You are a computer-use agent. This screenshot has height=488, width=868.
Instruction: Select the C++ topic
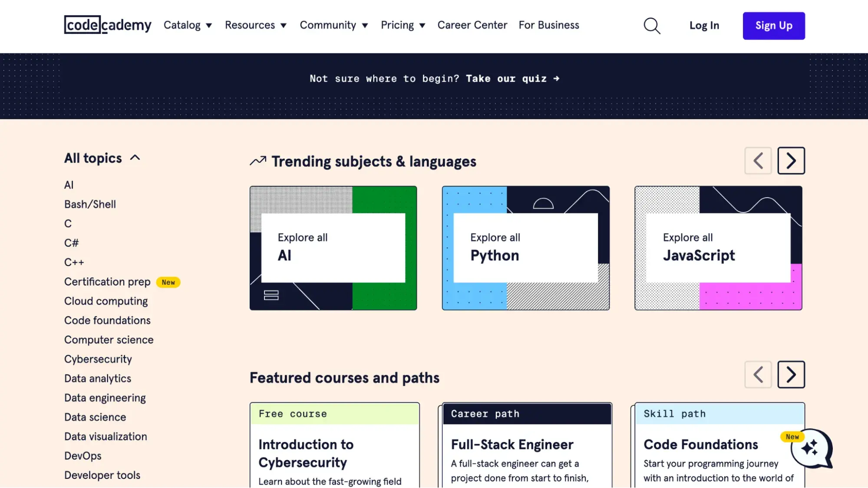(74, 262)
